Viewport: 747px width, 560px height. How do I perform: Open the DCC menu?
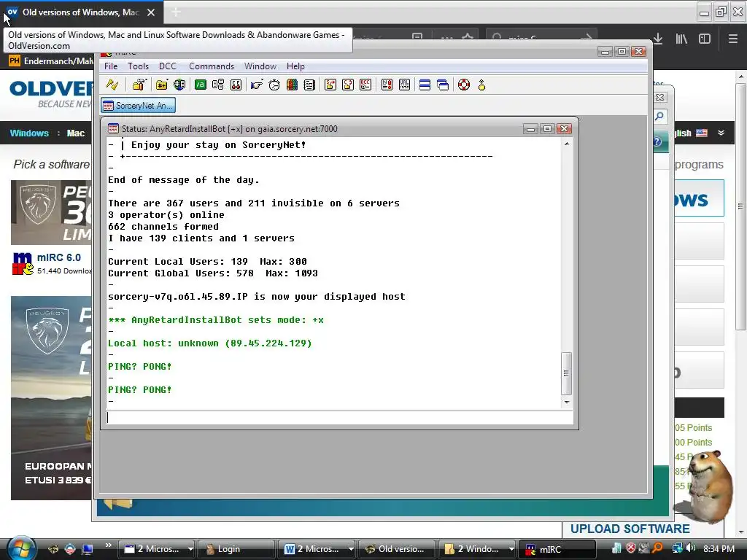(x=168, y=66)
